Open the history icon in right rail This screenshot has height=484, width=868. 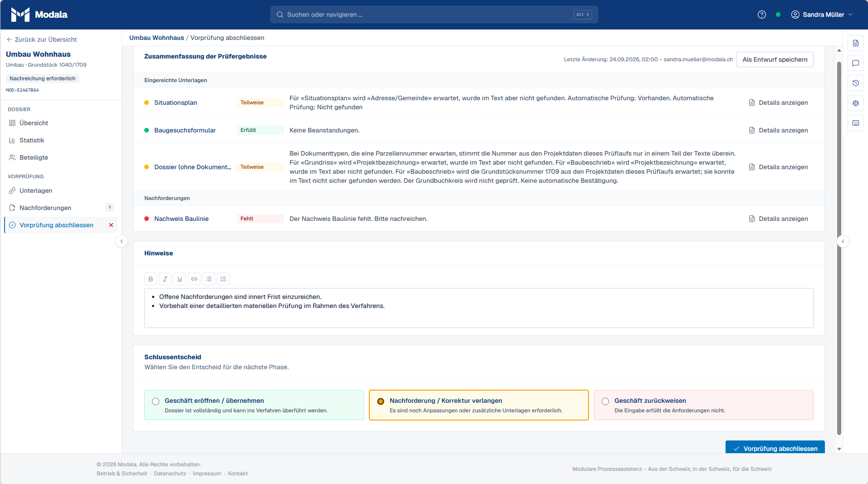pos(856,83)
